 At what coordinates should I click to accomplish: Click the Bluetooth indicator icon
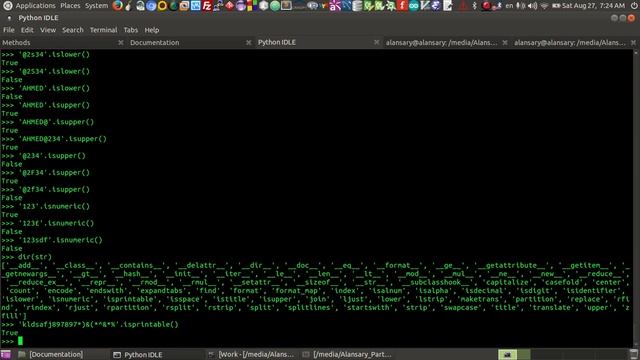click(x=475, y=6)
